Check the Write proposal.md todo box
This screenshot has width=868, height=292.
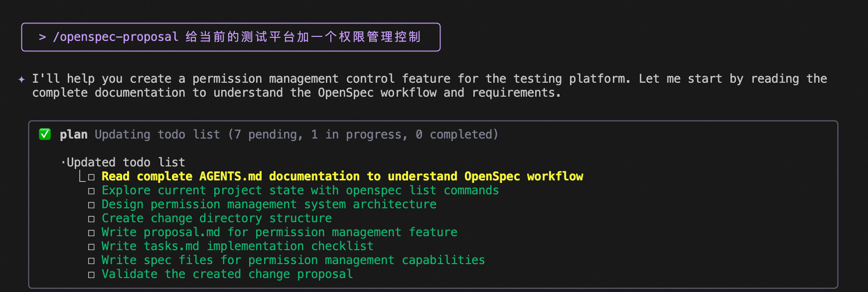pos(91,233)
